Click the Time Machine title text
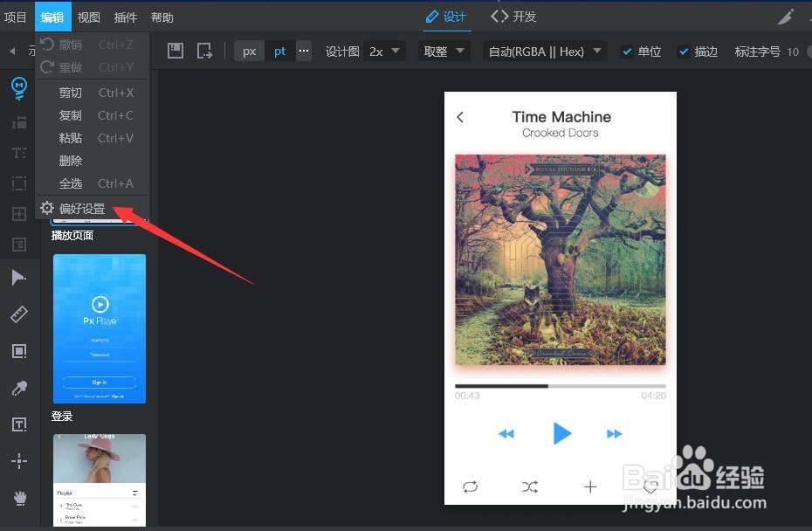812x531 pixels. point(561,116)
